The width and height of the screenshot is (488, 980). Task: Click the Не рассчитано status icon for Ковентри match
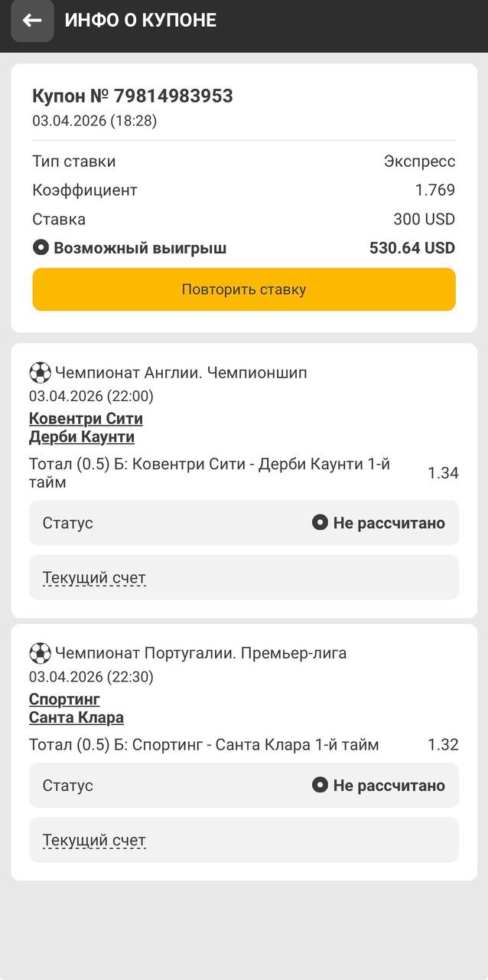point(320,523)
